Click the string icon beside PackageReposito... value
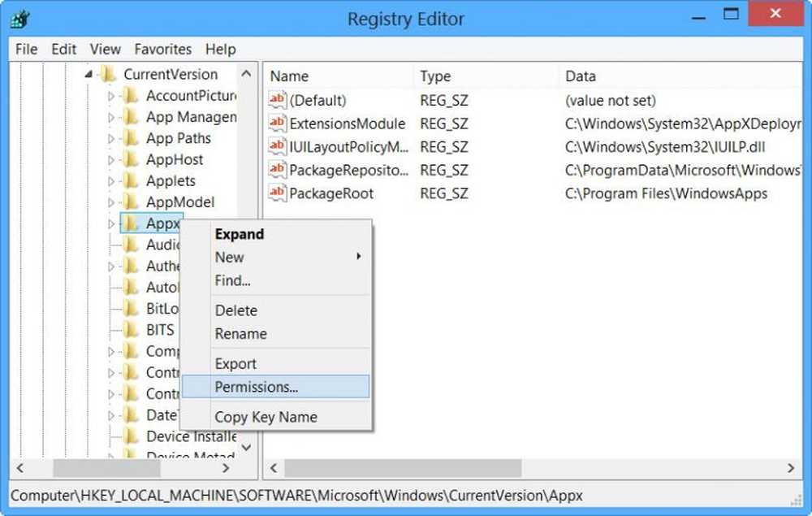This screenshot has height=516, width=812. click(x=278, y=170)
